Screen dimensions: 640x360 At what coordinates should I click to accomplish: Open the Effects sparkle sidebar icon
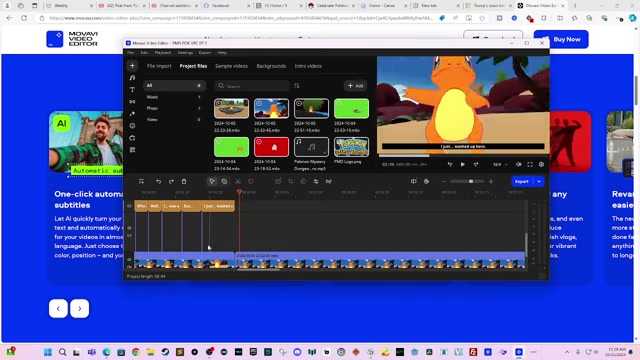pyautogui.click(x=132, y=114)
